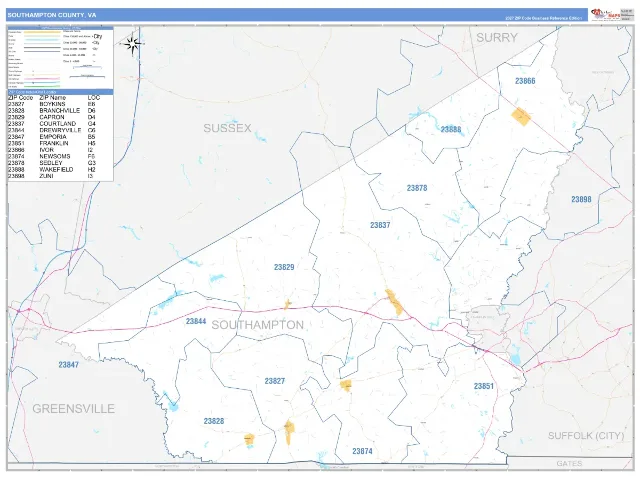
Task: Click the 23898 ZIP label on the map
Action: coord(581,199)
